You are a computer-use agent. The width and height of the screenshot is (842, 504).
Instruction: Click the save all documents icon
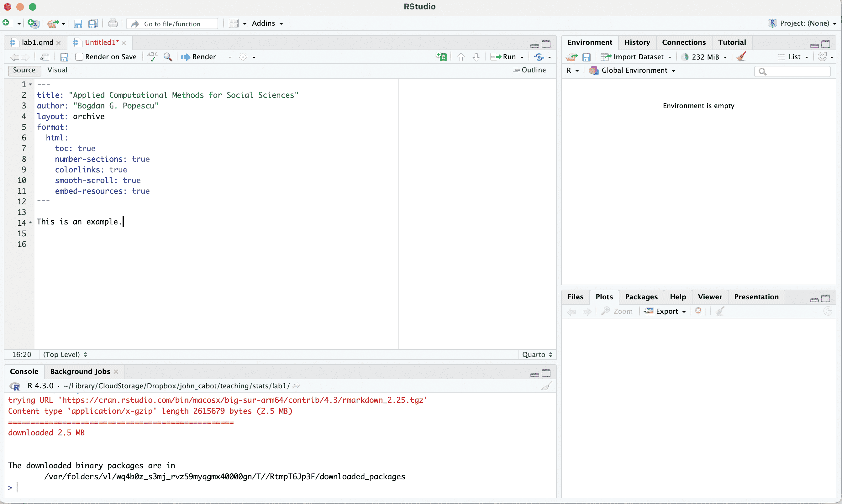(93, 24)
